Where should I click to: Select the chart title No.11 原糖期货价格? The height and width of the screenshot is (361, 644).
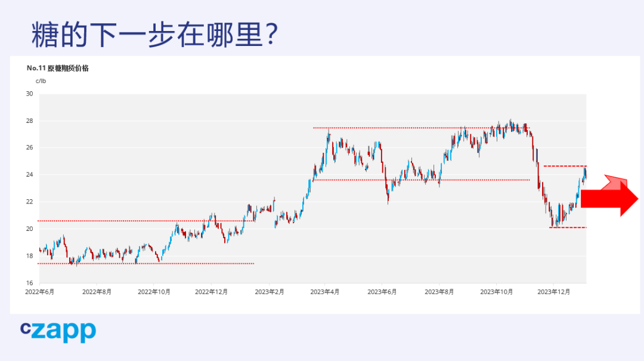(x=58, y=68)
